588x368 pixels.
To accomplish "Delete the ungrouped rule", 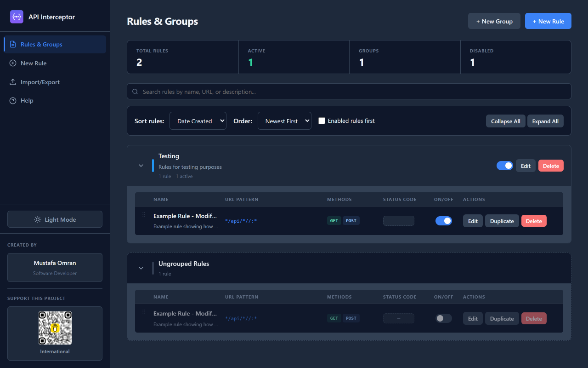I will click(x=534, y=318).
